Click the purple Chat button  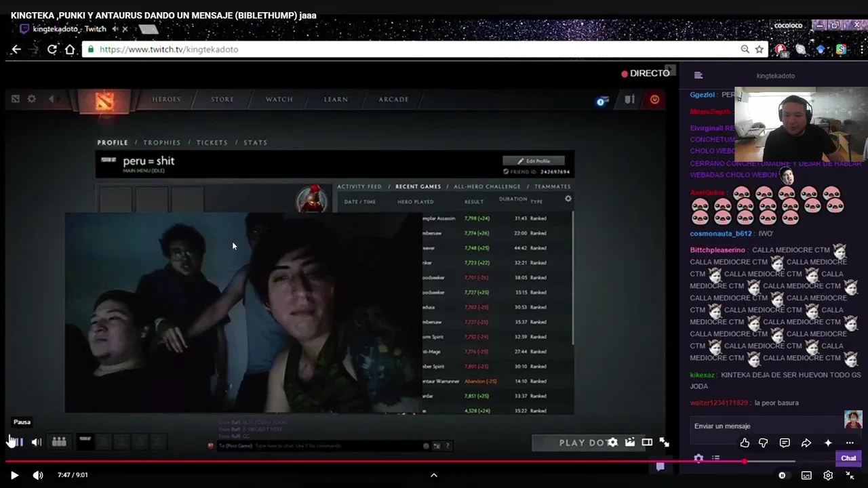pyautogui.click(x=848, y=458)
